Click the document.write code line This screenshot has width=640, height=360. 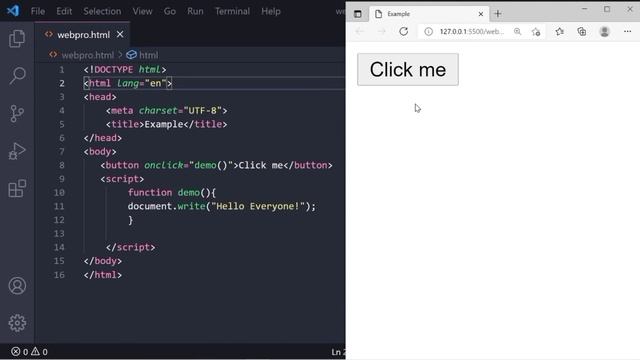[222, 207]
